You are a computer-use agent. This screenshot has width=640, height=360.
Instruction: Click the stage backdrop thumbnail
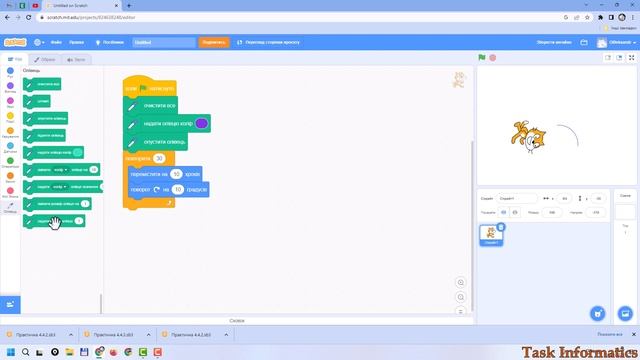click(x=625, y=212)
